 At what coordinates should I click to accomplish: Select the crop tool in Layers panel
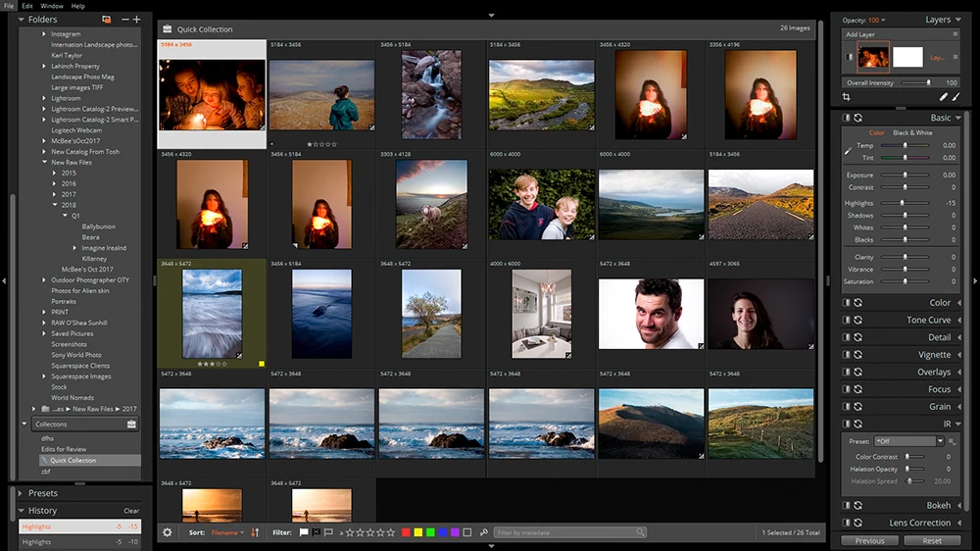847,97
